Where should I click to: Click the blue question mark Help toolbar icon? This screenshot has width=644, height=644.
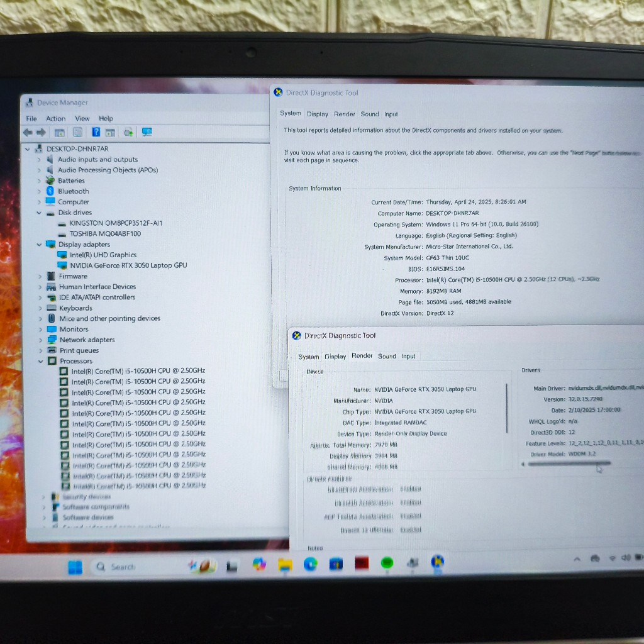pos(96,132)
